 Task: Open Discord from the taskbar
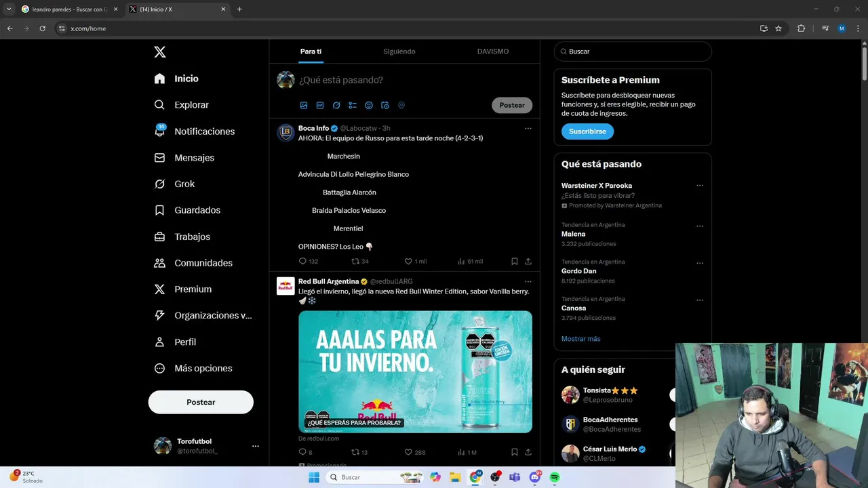pos(535,477)
